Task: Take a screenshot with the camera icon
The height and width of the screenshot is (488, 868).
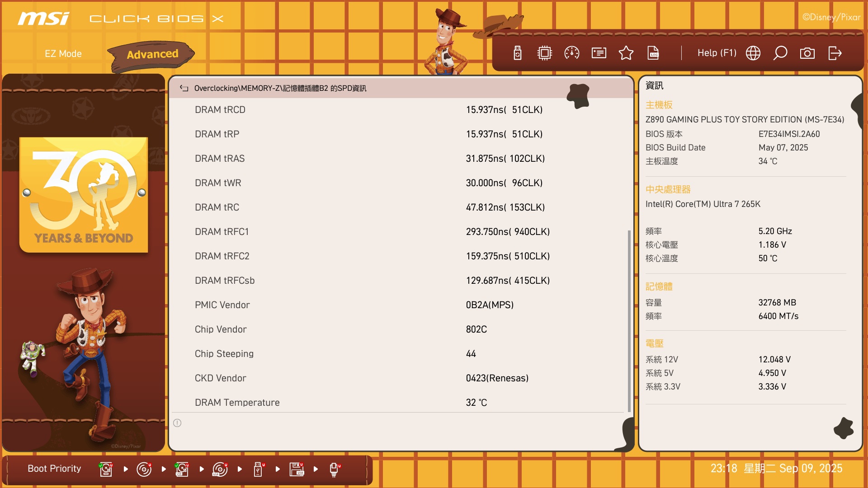Action: pos(807,53)
